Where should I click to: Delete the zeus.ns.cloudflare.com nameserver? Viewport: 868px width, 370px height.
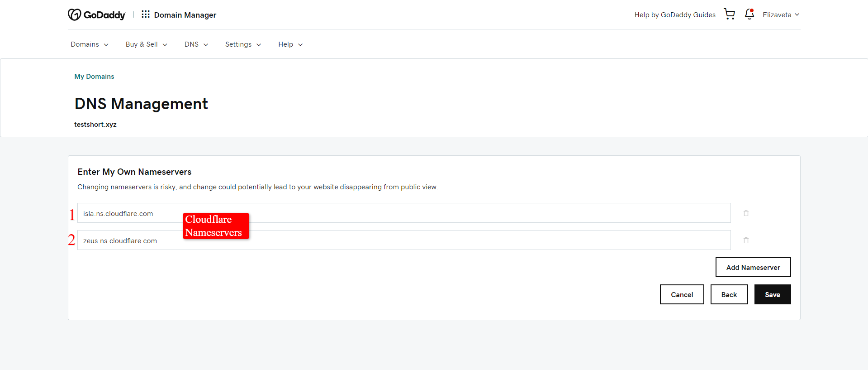click(746, 240)
